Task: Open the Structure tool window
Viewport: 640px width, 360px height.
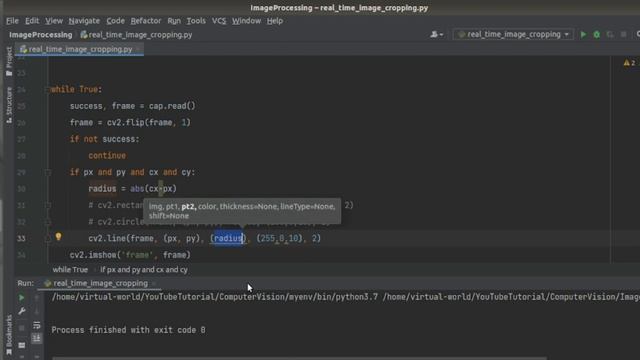Action: [9, 105]
